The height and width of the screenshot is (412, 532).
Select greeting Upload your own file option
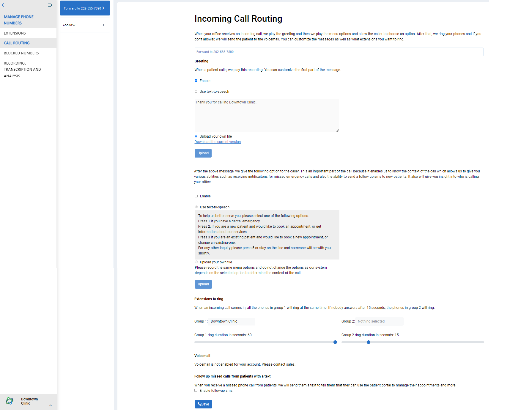click(x=196, y=136)
